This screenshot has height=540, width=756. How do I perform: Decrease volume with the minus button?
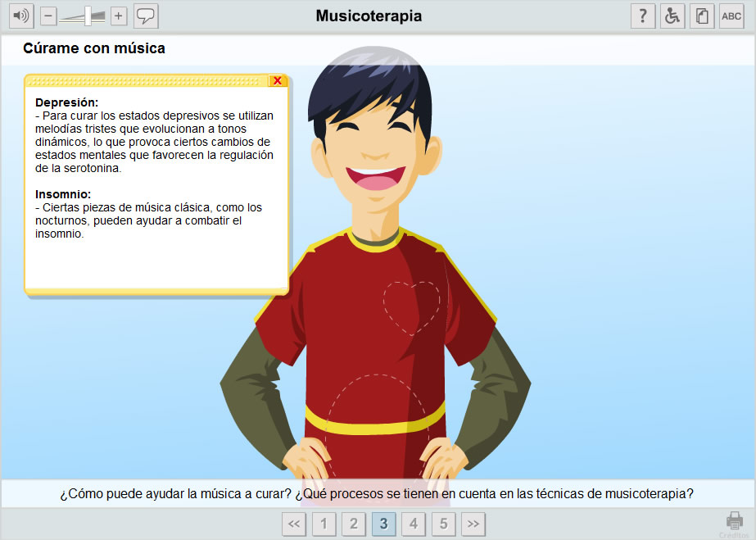pos(48,16)
